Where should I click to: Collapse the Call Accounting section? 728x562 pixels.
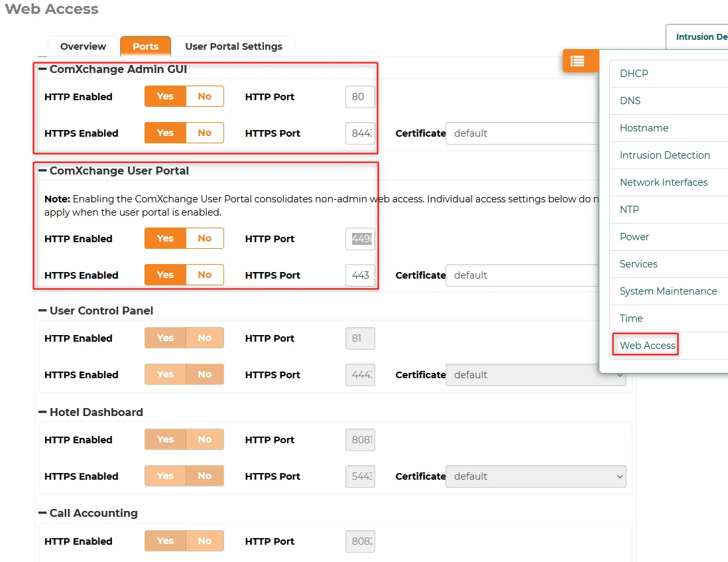click(x=42, y=513)
